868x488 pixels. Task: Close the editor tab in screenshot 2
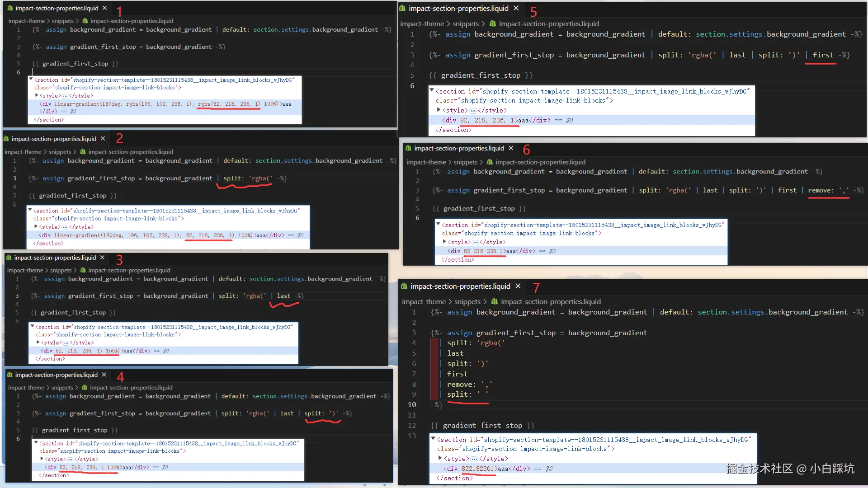click(x=103, y=139)
